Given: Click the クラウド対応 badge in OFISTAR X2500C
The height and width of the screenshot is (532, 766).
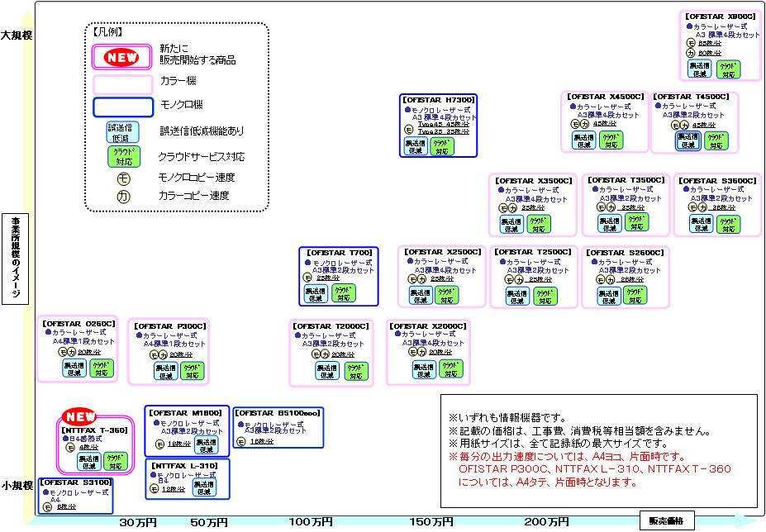Looking at the screenshot, I should pos(446,296).
